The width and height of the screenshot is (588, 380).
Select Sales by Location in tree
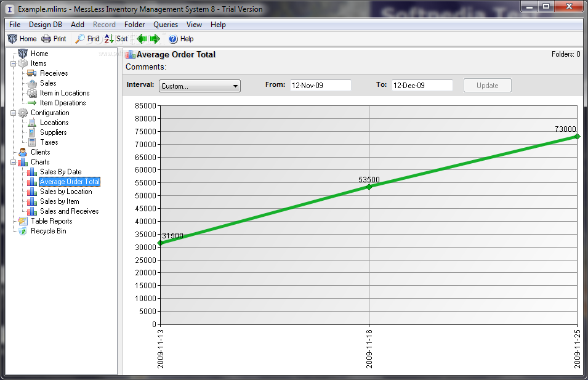coord(66,192)
